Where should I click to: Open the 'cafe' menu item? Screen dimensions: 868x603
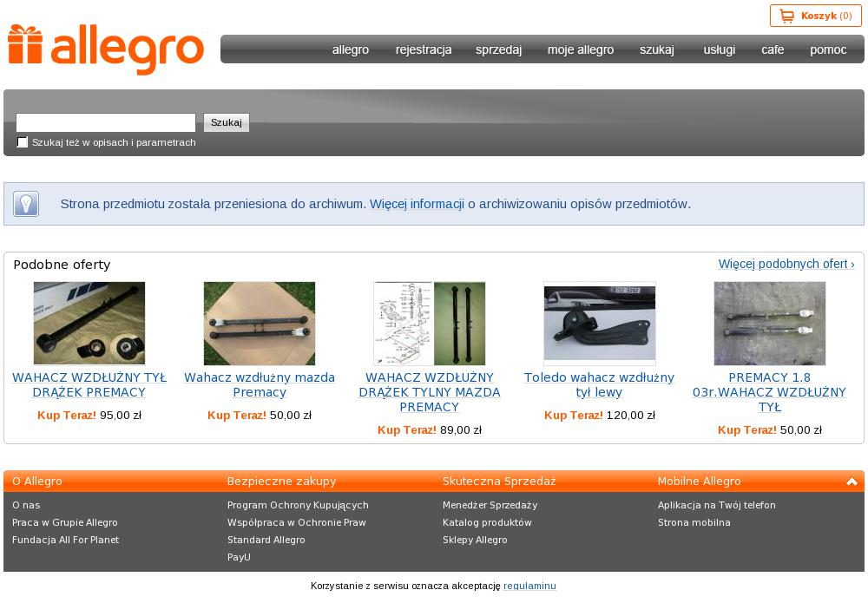[x=773, y=49]
